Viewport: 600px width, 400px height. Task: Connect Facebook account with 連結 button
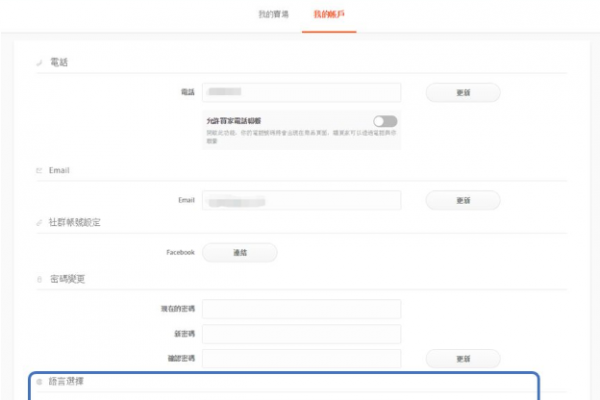tap(240, 253)
